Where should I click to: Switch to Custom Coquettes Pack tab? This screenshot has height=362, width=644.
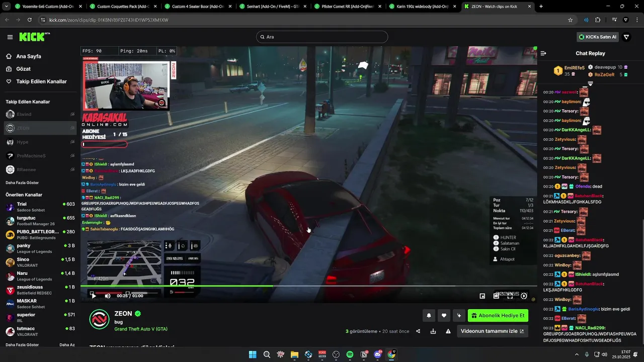123,7
